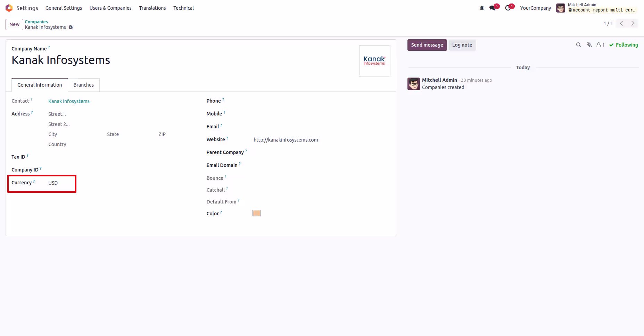Go to previous record arrow
Viewport: 644px width, 336px height.
tap(621, 23)
